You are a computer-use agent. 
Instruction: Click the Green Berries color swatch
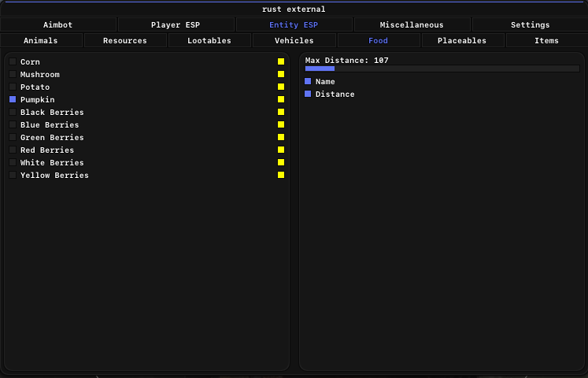tap(281, 137)
